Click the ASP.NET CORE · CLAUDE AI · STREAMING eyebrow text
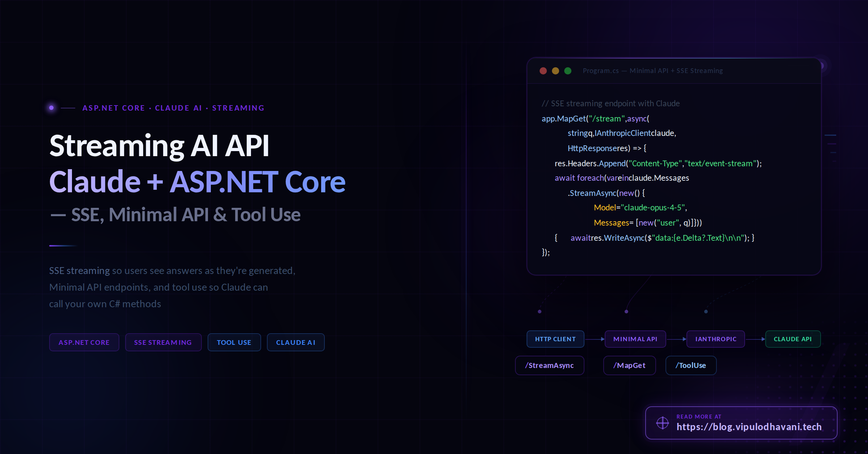This screenshot has width=868, height=454. click(173, 108)
